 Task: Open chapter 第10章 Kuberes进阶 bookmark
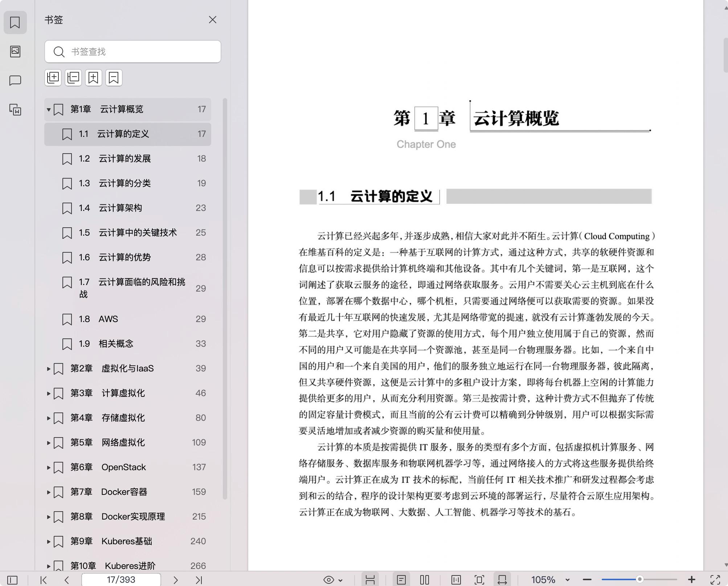coord(128,565)
